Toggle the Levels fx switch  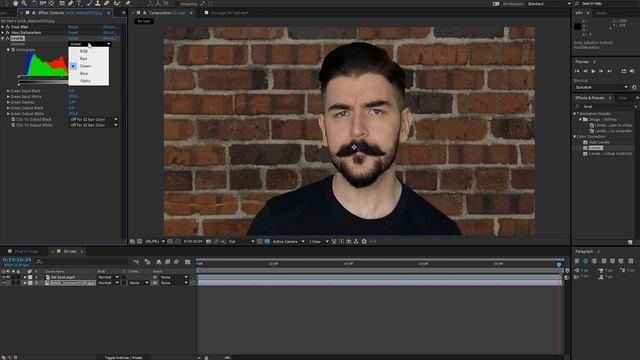tap(8, 38)
